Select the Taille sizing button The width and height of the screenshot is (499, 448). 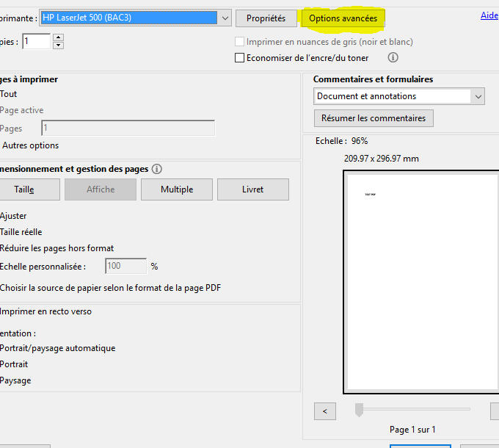pos(29,189)
